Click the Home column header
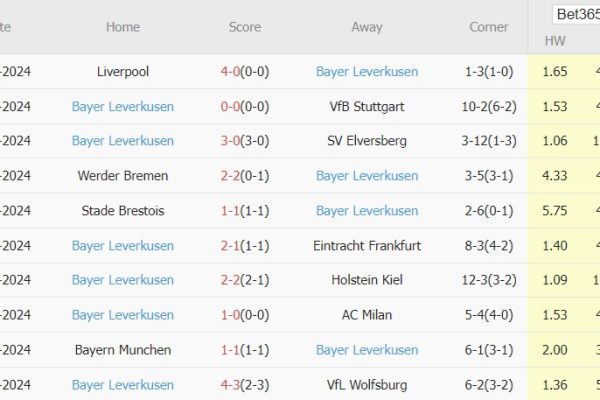This screenshot has width=600, height=400. 123,27
